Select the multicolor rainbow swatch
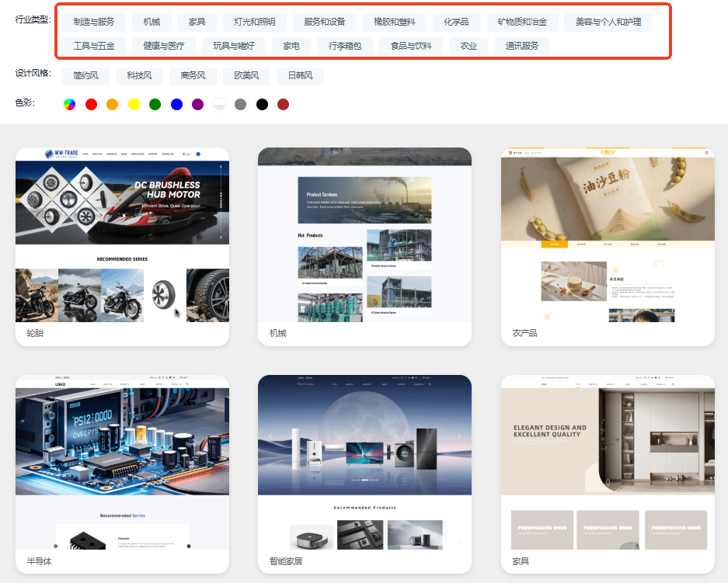This screenshot has height=583, width=728. point(69,104)
